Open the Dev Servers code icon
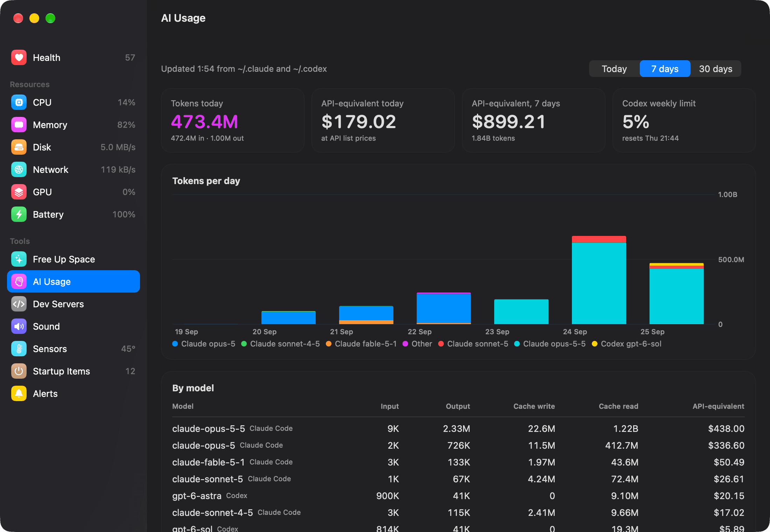 click(x=19, y=304)
